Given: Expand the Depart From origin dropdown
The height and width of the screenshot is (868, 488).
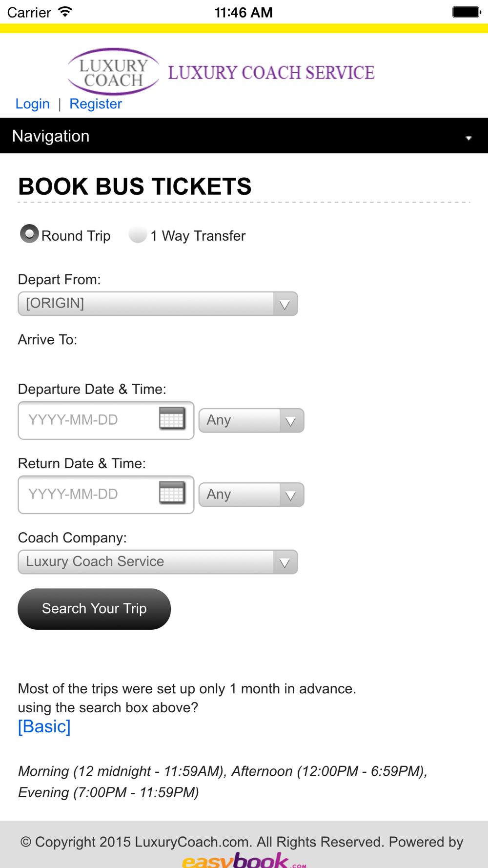Looking at the screenshot, I should tap(158, 304).
